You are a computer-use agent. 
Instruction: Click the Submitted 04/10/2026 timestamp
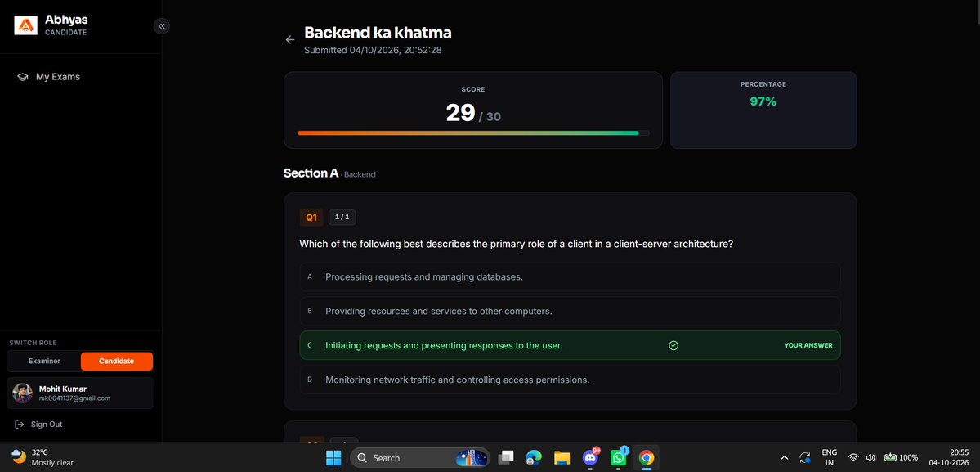click(x=373, y=50)
